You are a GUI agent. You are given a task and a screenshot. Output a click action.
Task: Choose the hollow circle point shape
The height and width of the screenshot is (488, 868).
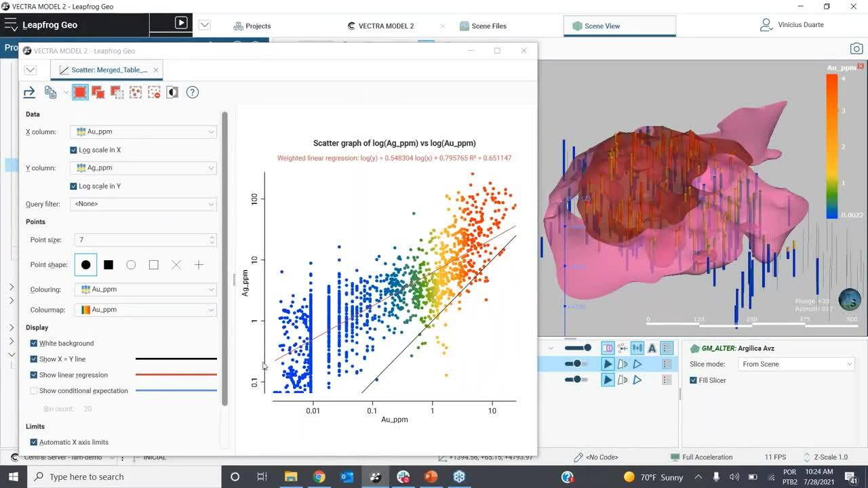[131, 265]
